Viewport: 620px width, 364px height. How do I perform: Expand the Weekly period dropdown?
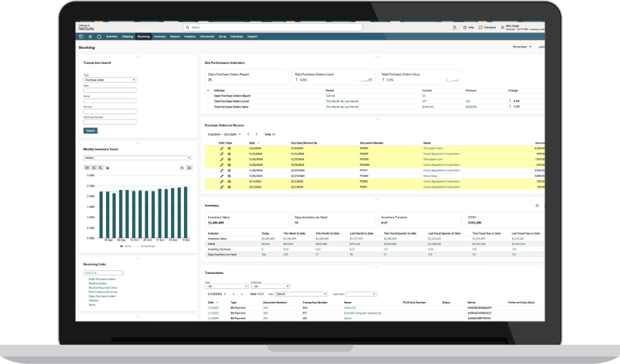(137, 158)
